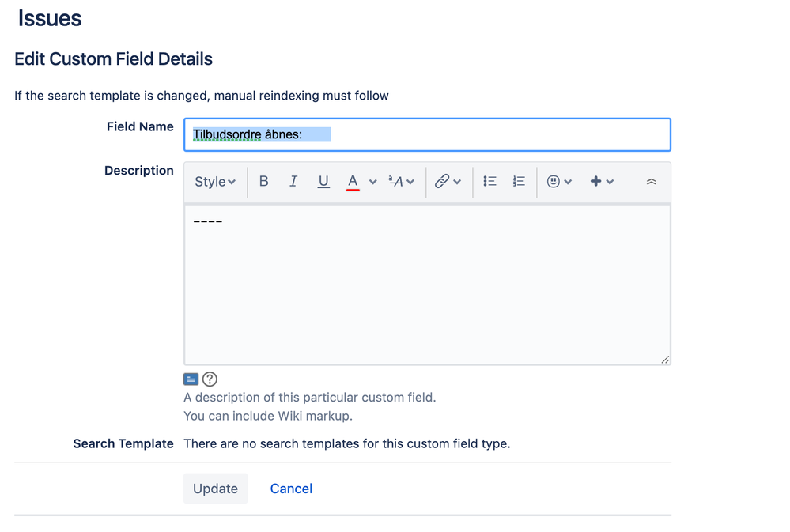
Task: Click the Cancel link
Action: pos(291,489)
